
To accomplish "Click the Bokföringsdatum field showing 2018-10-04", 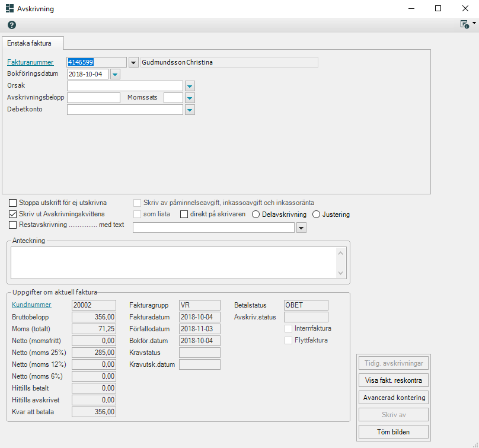I will 88,74.
